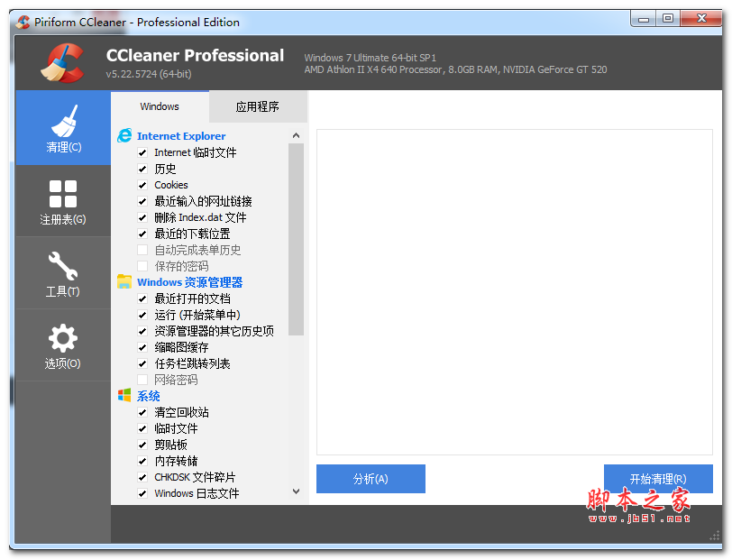Uncheck the 历史 checkbox
Image resolution: width=732 pixels, height=560 pixels.
pyautogui.click(x=142, y=169)
